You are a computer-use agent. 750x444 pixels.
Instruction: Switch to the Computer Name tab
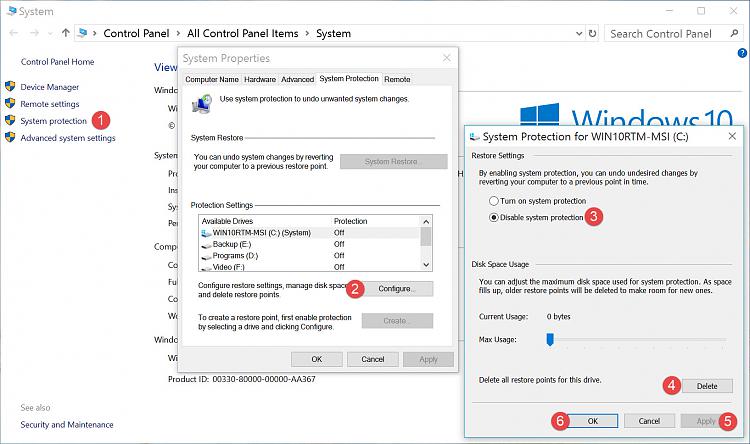point(212,79)
